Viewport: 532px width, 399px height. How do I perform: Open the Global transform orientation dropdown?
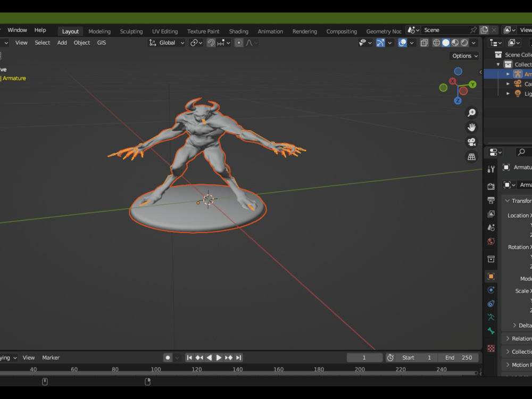pos(167,43)
